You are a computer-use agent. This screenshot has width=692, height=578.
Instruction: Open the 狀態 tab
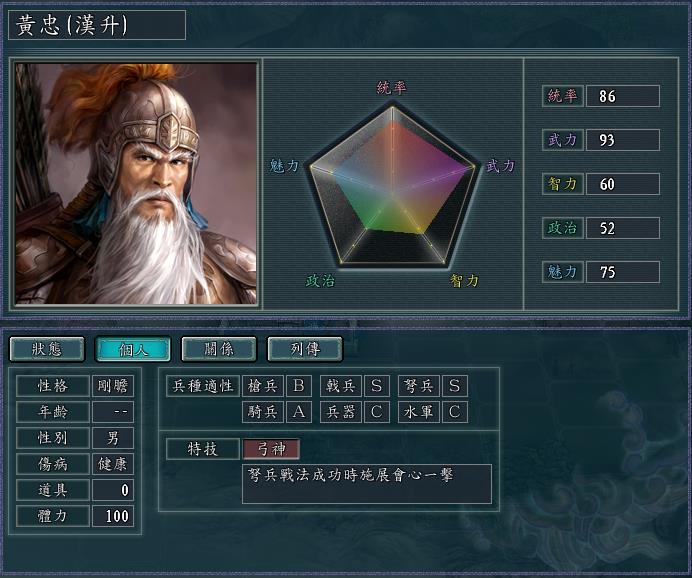(x=47, y=349)
